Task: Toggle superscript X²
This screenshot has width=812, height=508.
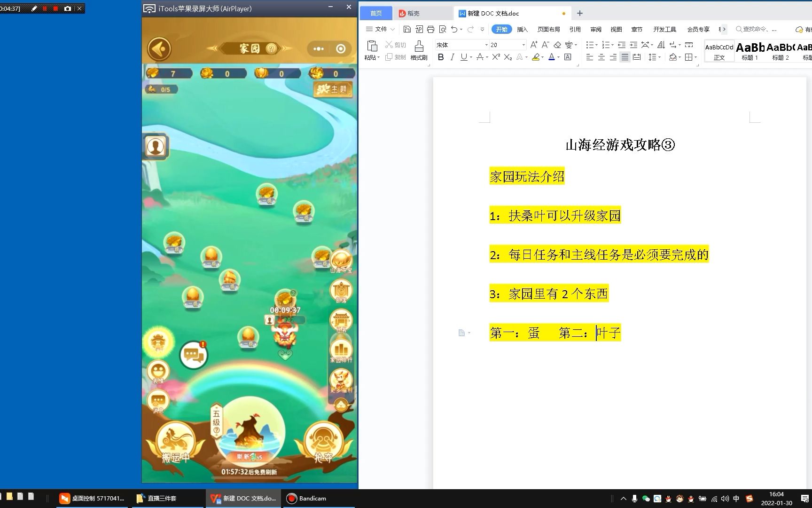Action: (x=496, y=57)
